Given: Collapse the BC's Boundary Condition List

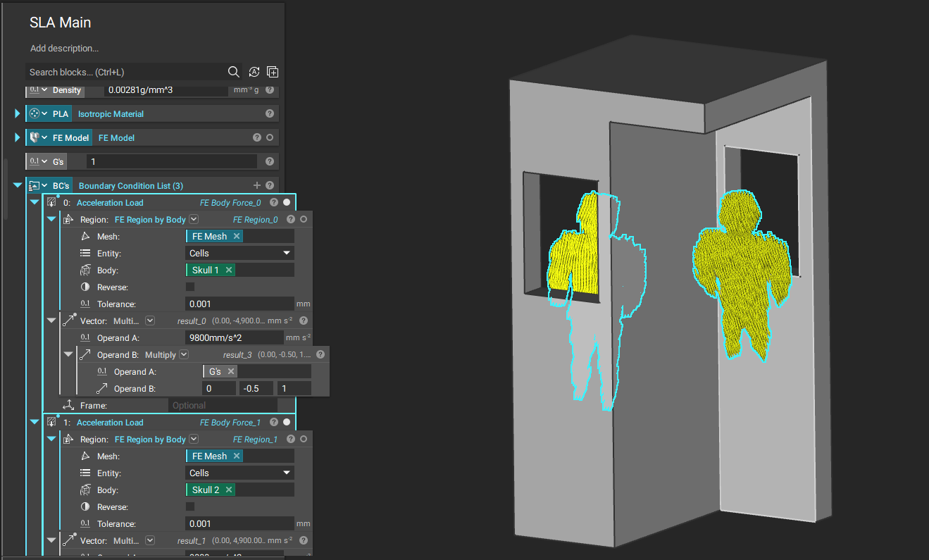Looking at the screenshot, I should (18, 185).
